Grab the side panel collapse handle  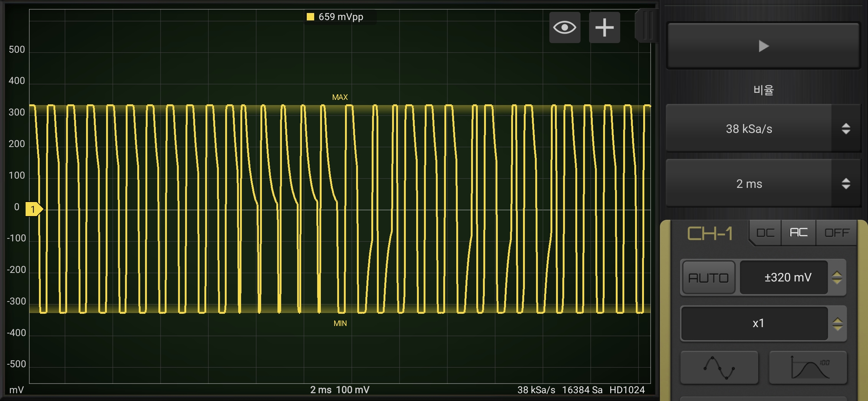coord(647,26)
